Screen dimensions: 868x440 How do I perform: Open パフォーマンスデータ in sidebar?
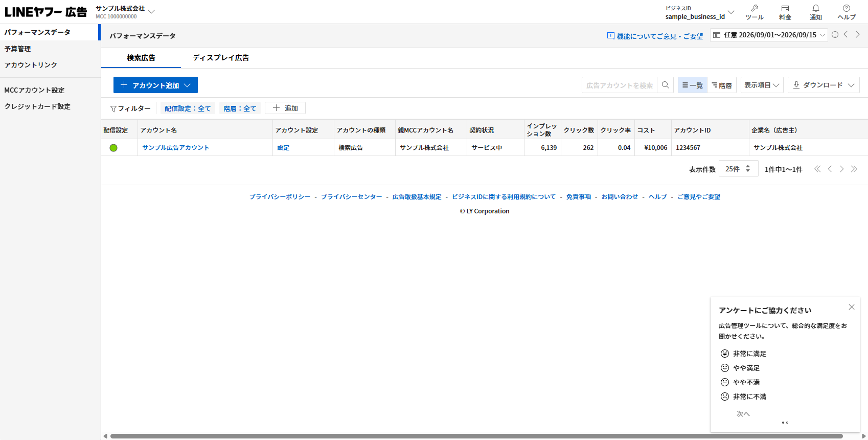coord(50,32)
